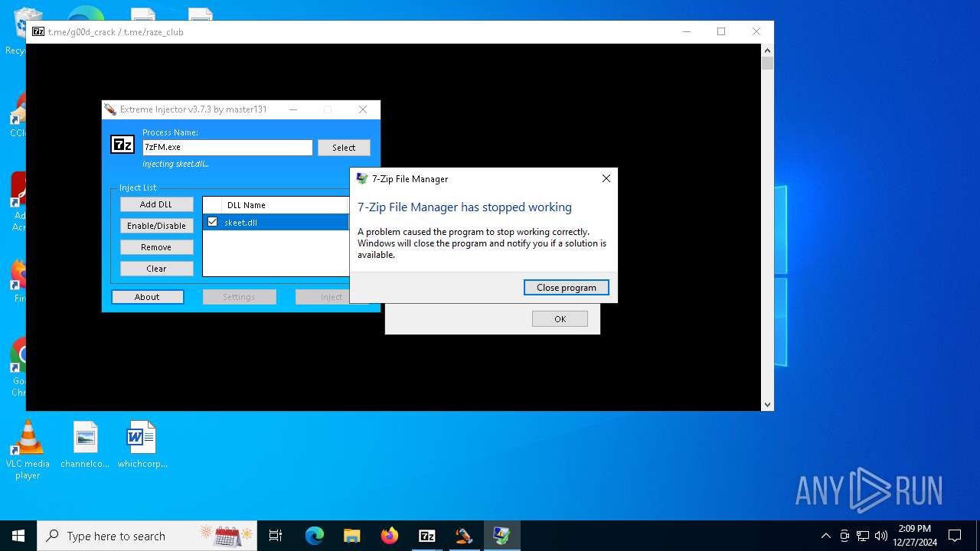The height and width of the screenshot is (551, 980).
Task: Open Task View on taskbar
Action: 276,536
